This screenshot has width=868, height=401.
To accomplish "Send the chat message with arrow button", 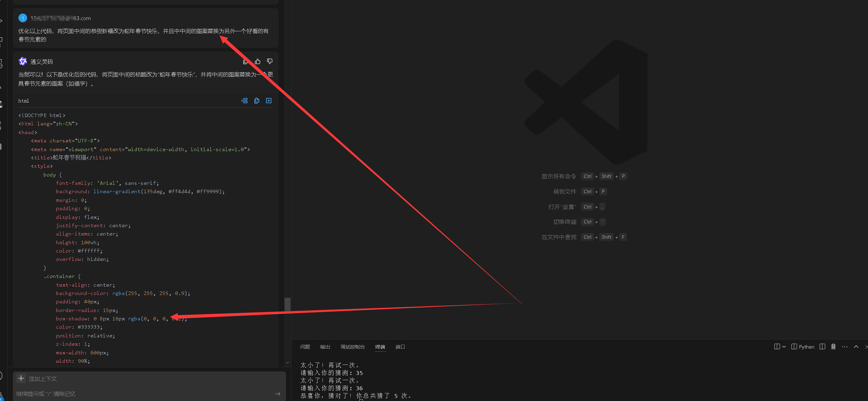I will coord(278,394).
